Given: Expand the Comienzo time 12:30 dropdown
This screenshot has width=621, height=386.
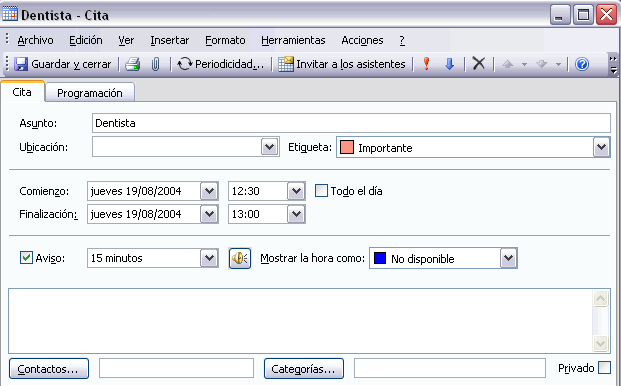Looking at the screenshot, I should (296, 191).
